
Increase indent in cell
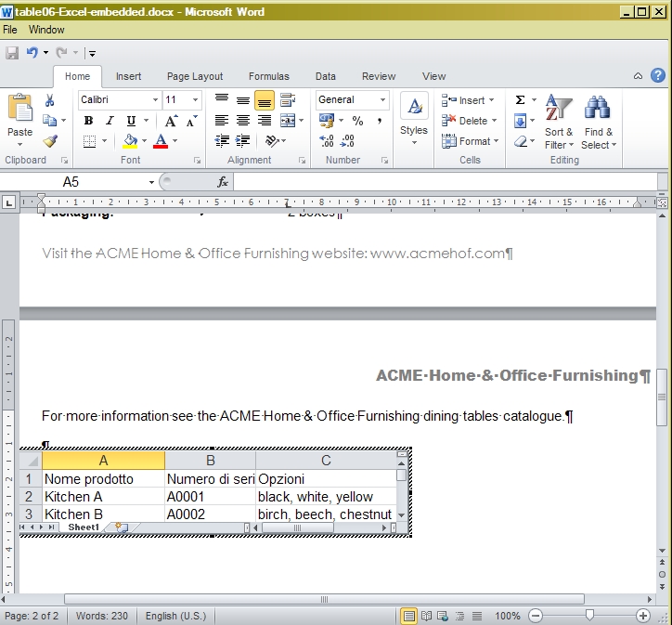[243, 140]
